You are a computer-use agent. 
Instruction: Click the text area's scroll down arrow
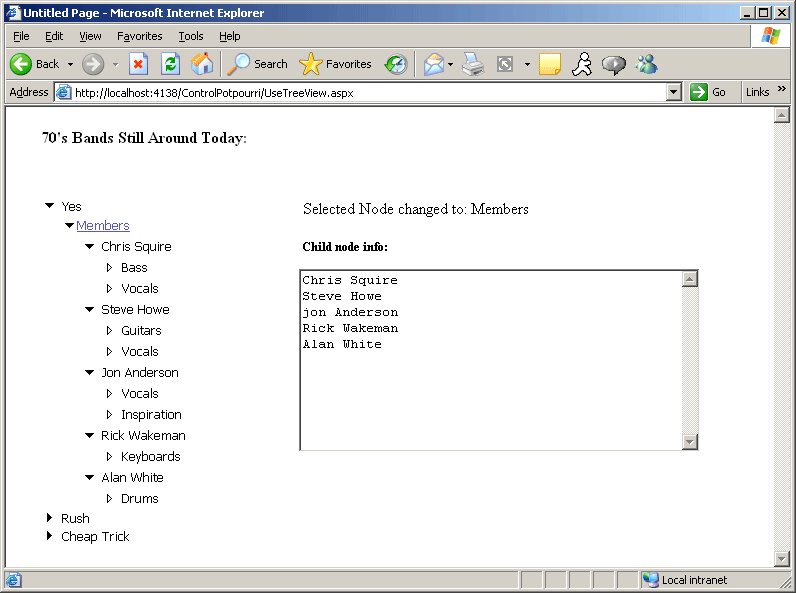click(x=689, y=441)
